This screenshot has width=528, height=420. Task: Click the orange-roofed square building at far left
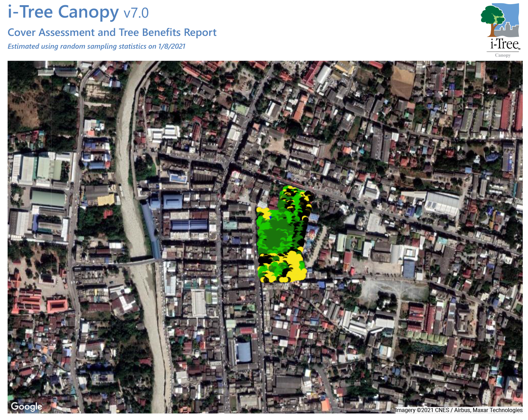click(57, 305)
